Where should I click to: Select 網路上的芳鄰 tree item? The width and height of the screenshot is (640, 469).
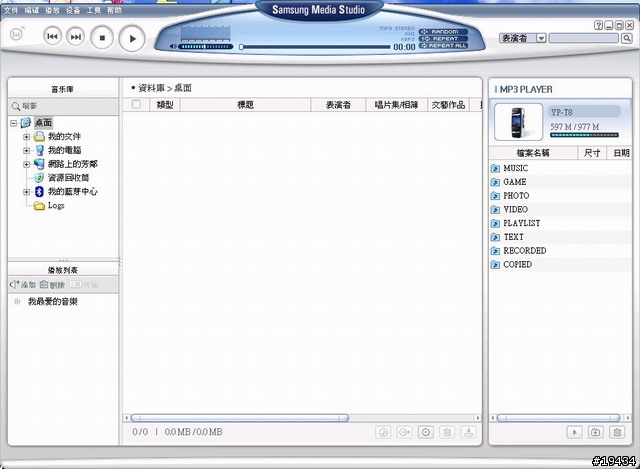[73, 164]
